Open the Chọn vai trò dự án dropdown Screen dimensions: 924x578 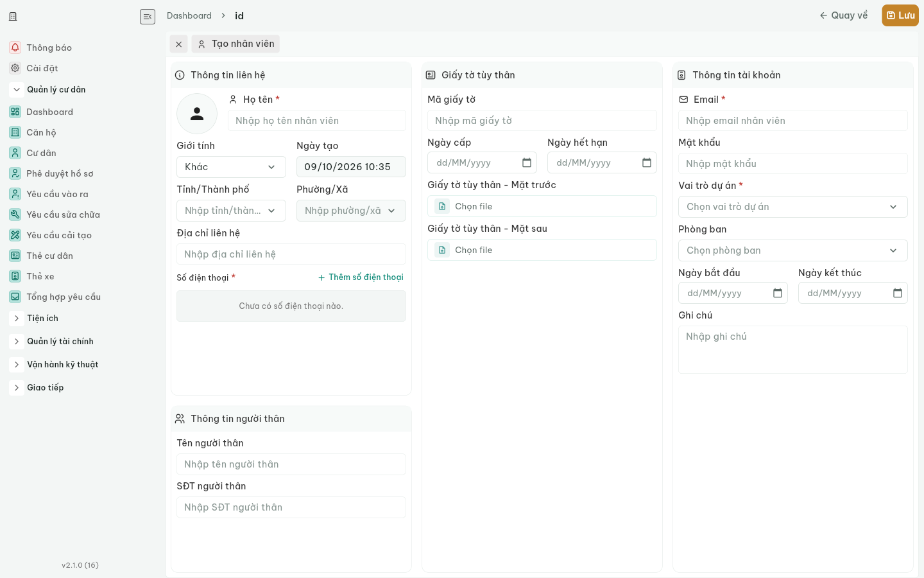(x=792, y=207)
